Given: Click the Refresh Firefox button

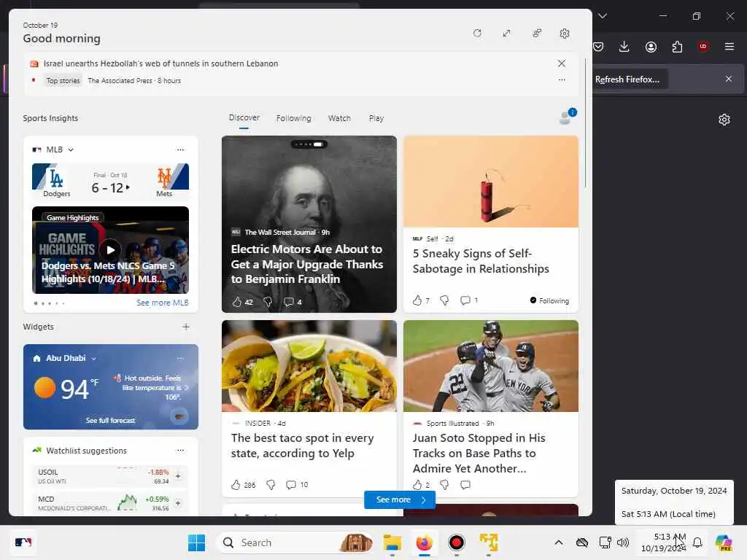Looking at the screenshot, I should [629, 79].
